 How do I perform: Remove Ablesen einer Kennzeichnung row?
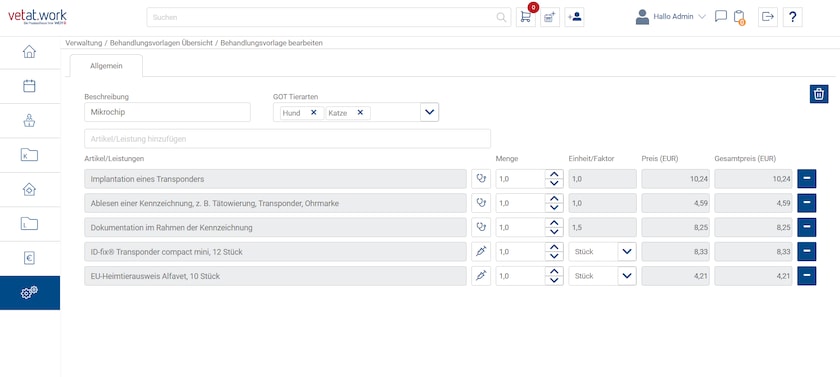pos(807,203)
